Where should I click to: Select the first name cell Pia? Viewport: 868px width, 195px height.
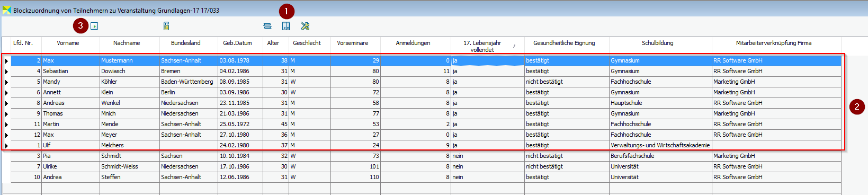click(70, 156)
